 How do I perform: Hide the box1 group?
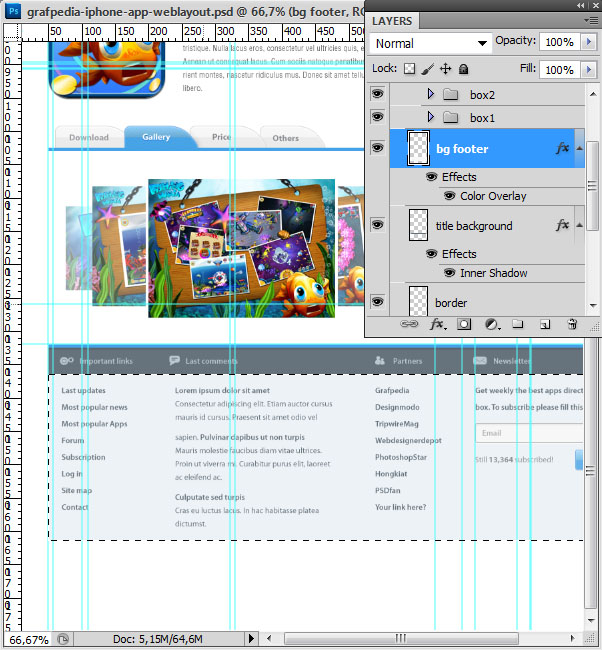tap(377, 116)
